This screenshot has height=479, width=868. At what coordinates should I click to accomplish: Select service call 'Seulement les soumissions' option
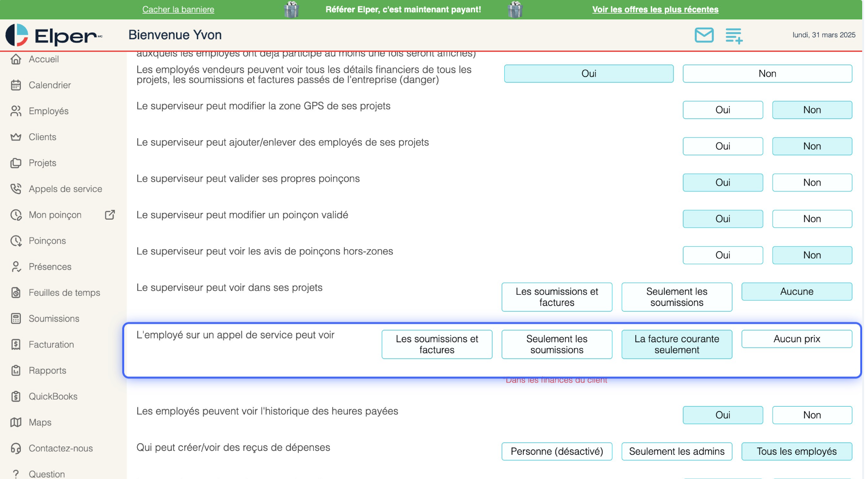click(x=557, y=345)
